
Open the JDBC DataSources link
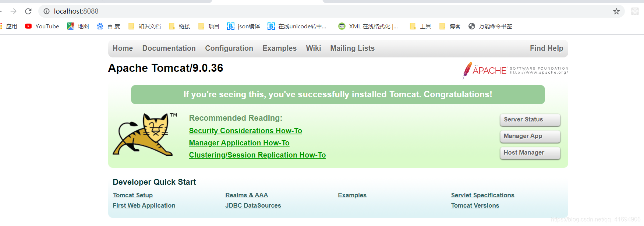click(253, 205)
